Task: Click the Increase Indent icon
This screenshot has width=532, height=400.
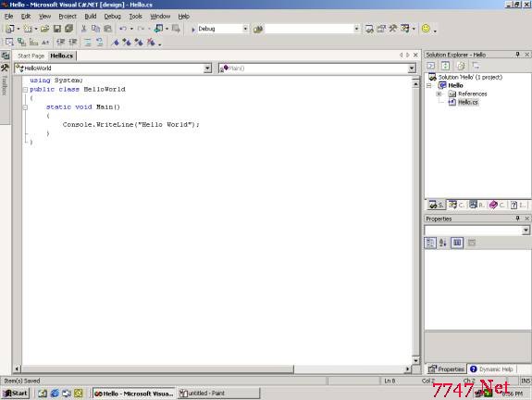Action: (x=73, y=42)
